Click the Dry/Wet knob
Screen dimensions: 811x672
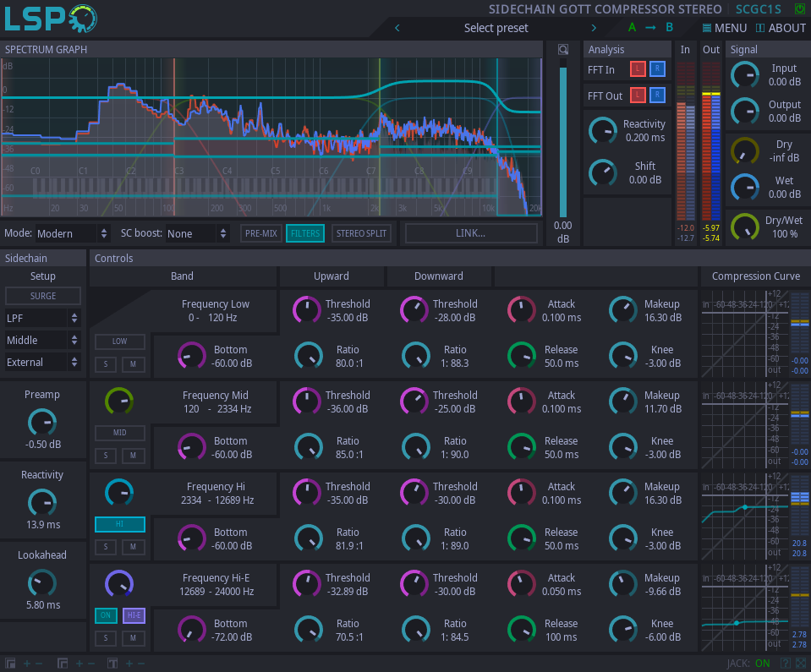(x=745, y=227)
